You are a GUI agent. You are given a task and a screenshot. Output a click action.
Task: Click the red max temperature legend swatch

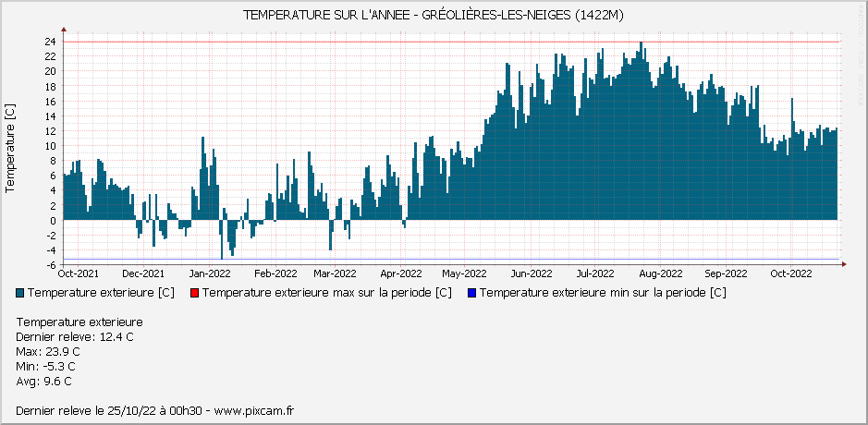coord(195,293)
